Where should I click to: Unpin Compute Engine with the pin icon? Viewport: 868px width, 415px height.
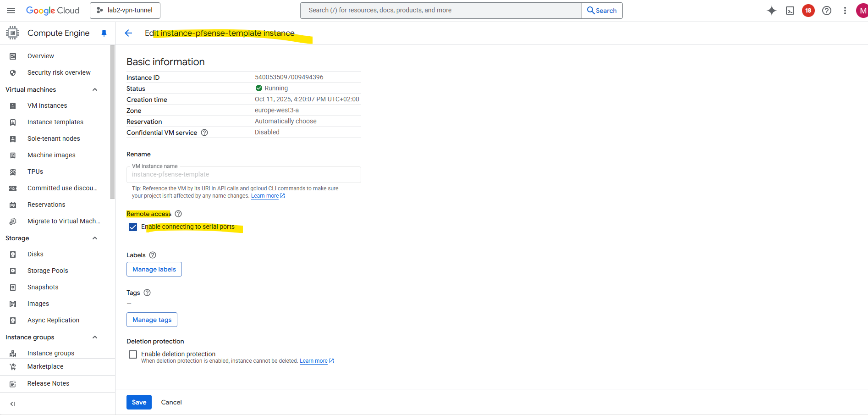pyautogui.click(x=104, y=33)
